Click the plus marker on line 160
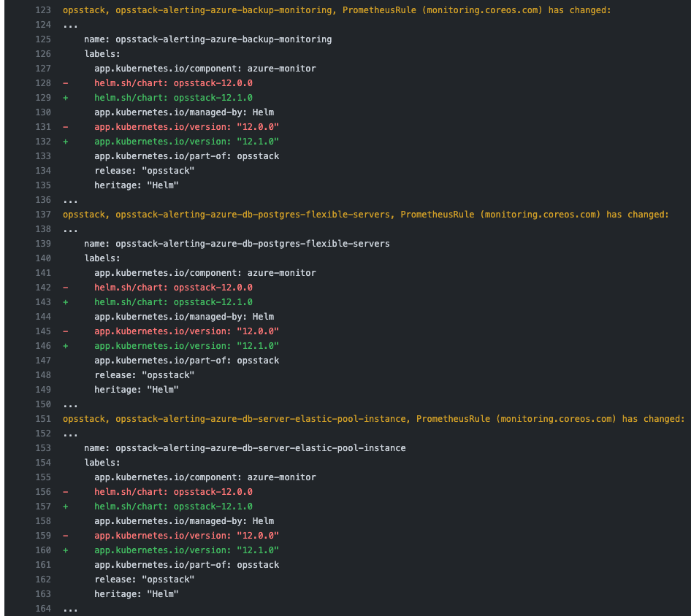 pos(65,550)
